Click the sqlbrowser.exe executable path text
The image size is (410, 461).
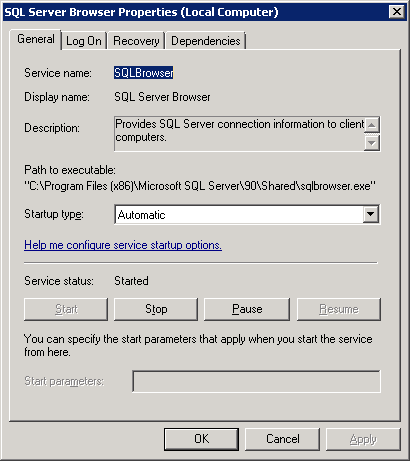pyautogui.click(x=200, y=186)
